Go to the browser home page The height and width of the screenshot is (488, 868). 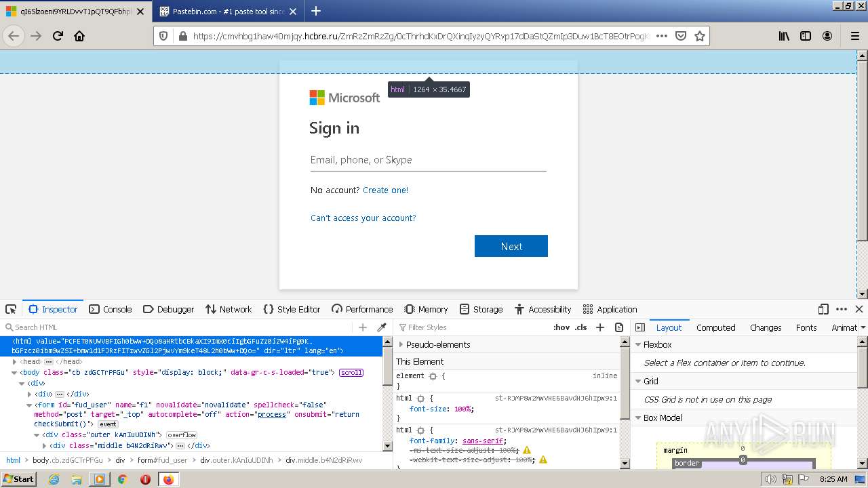click(x=79, y=36)
